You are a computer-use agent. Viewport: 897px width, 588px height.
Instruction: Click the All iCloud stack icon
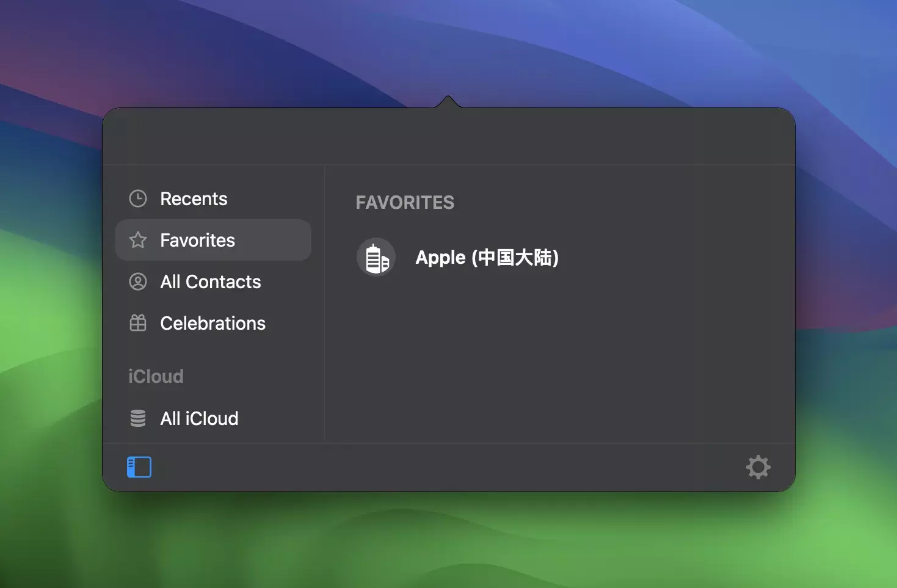(x=138, y=418)
